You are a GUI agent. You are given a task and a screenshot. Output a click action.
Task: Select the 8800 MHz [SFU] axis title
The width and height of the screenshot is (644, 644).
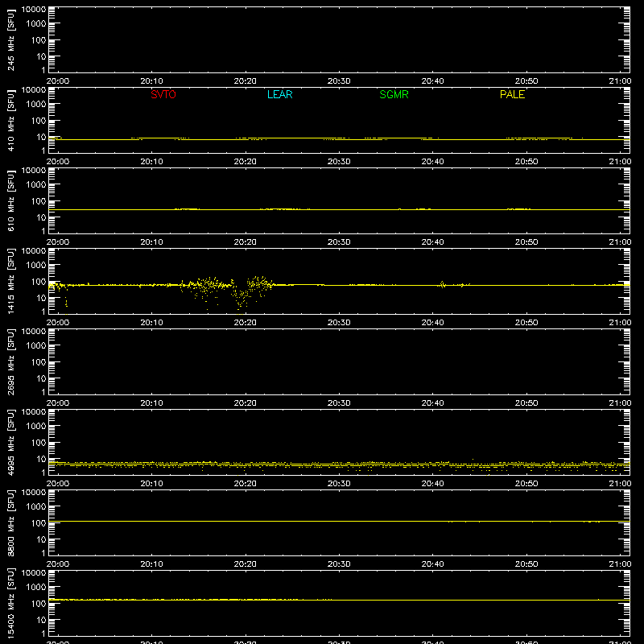(10, 522)
